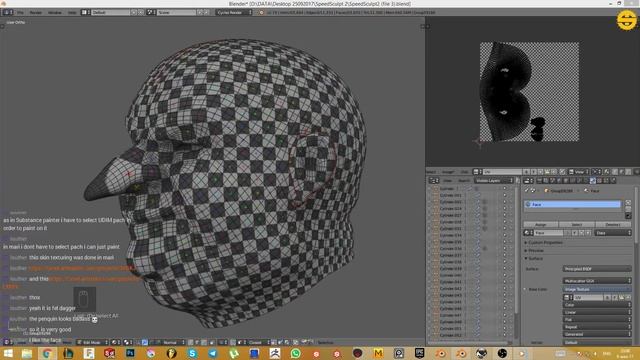Click the outliner editor type icon
The width and height of the screenshot is (640, 360).
[433, 180]
